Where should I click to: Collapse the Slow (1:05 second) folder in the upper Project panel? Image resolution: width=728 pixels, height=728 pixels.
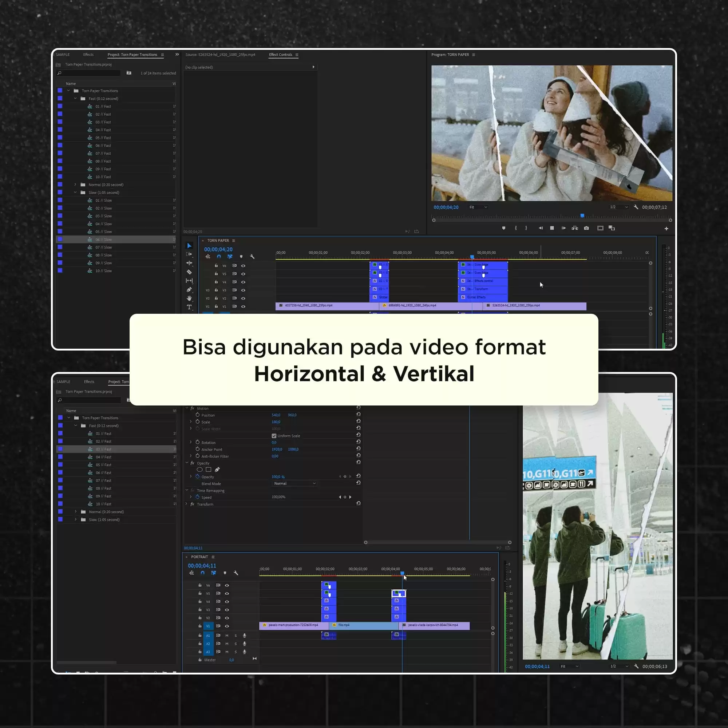click(x=75, y=193)
